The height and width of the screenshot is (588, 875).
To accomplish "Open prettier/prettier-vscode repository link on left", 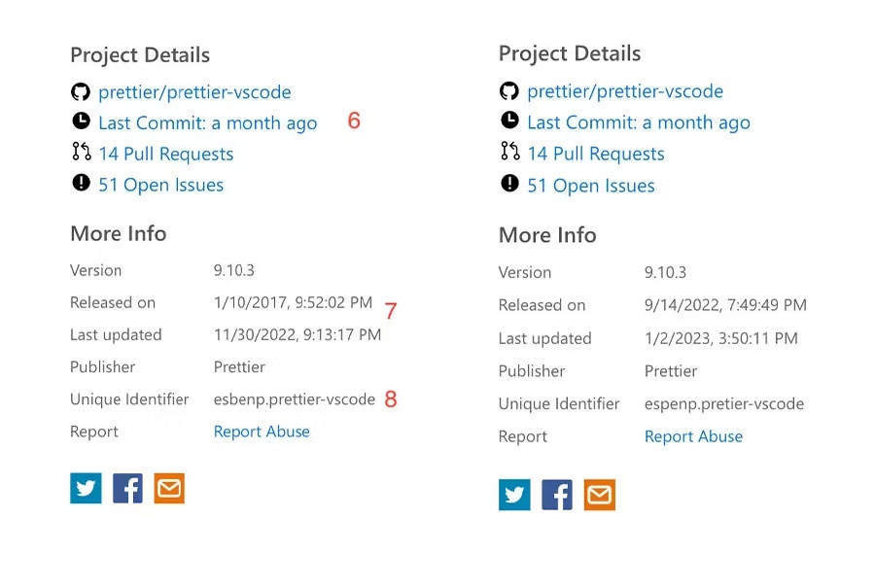I will pos(194,92).
